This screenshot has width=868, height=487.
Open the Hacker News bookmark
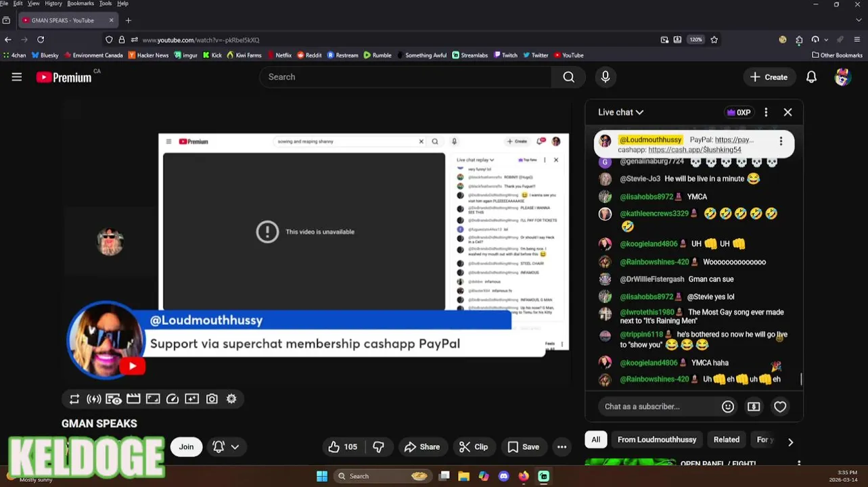(x=148, y=55)
